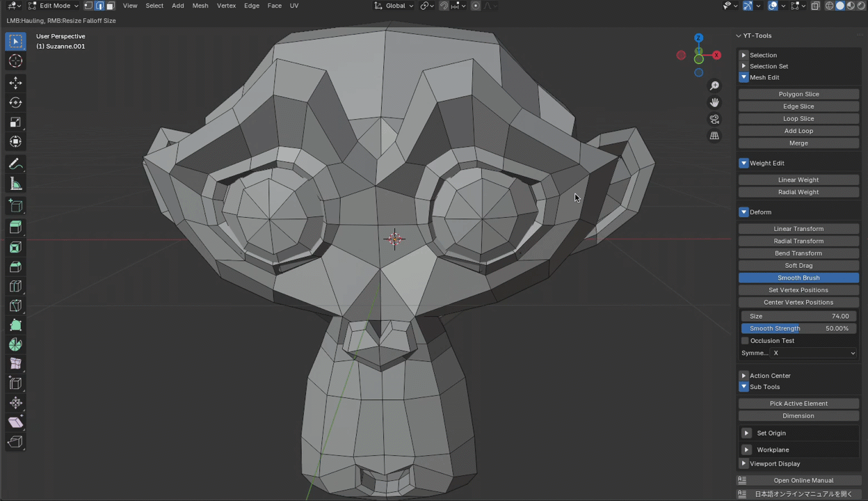
Task: Select the Inset Faces tool
Action: click(x=15, y=247)
